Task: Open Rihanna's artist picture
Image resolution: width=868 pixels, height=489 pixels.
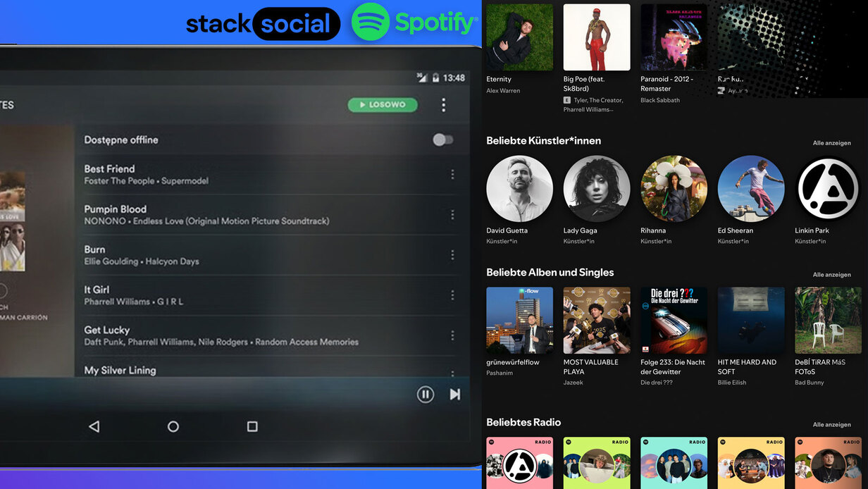Action: point(674,189)
